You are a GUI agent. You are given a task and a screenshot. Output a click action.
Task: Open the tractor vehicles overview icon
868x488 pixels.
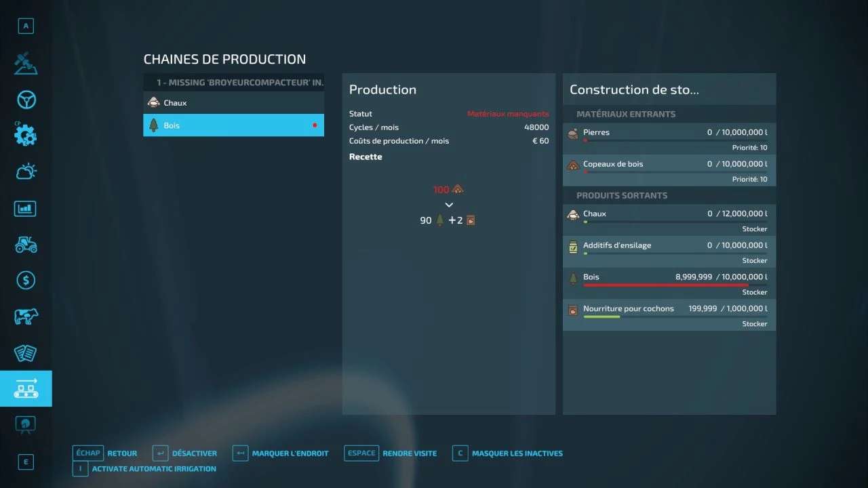[x=26, y=245]
